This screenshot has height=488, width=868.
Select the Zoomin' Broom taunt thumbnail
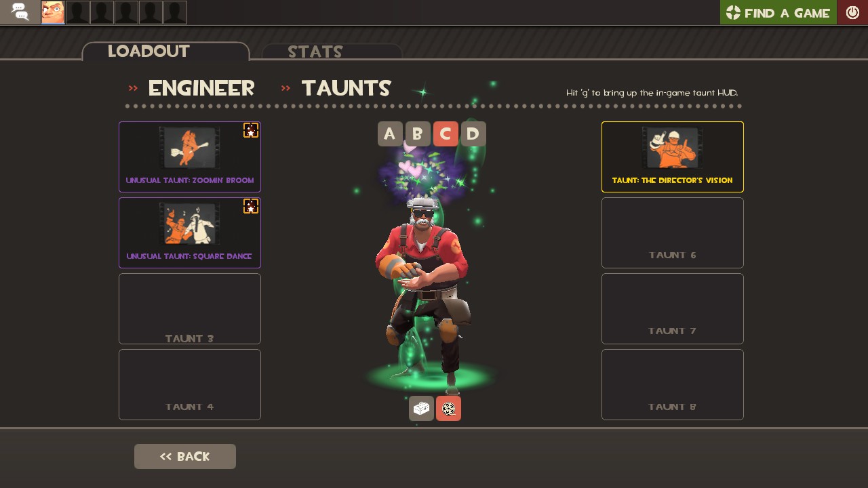pos(190,148)
